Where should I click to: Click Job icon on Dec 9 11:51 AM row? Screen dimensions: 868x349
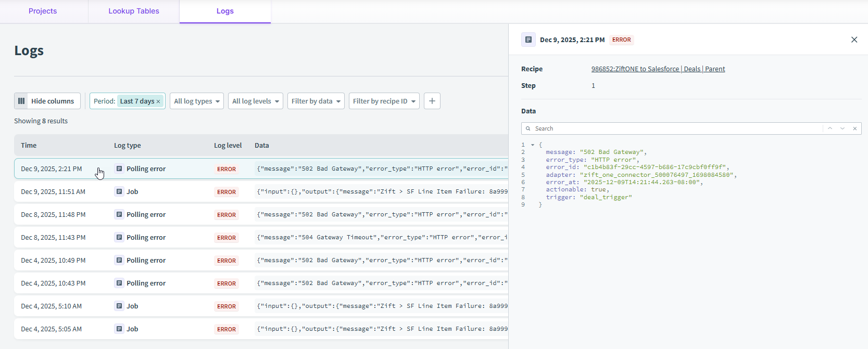point(119,191)
